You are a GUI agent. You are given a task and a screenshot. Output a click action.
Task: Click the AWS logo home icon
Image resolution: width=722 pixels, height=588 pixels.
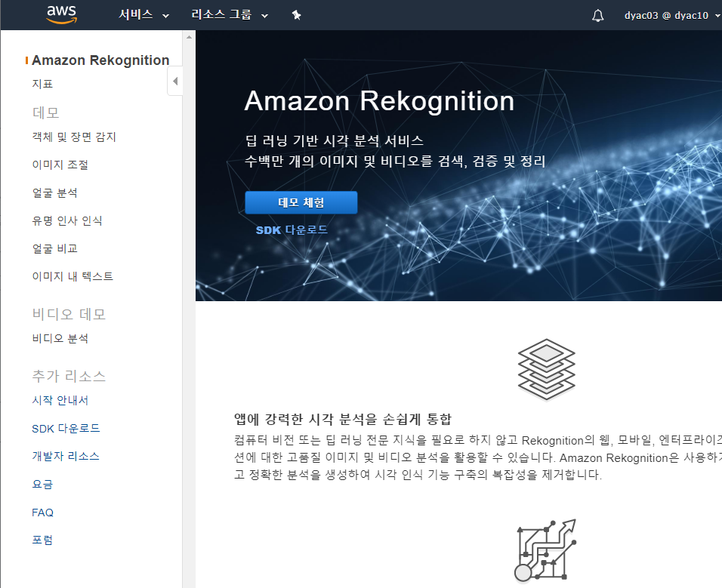(x=62, y=15)
